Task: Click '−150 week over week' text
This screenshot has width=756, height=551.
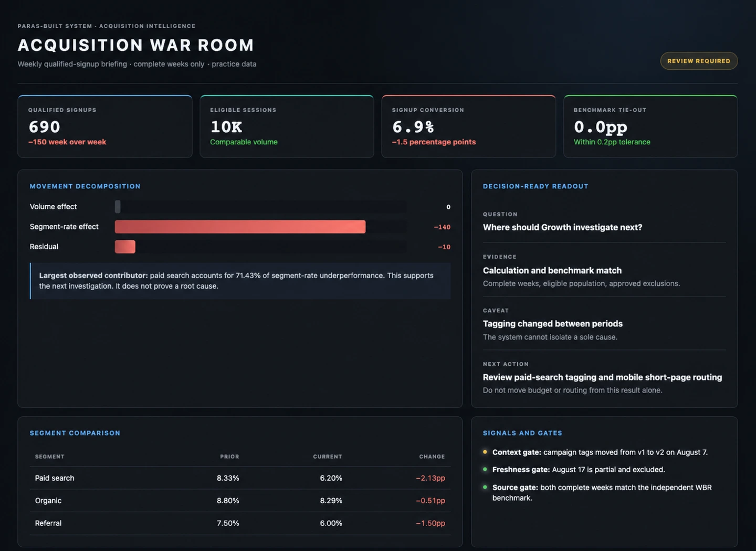Action: [67, 142]
